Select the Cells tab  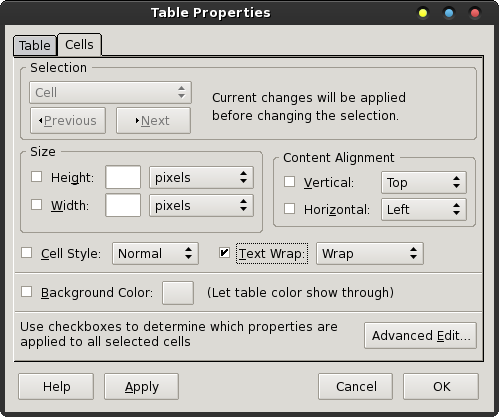pyautogui.click(x=79, y=44)
